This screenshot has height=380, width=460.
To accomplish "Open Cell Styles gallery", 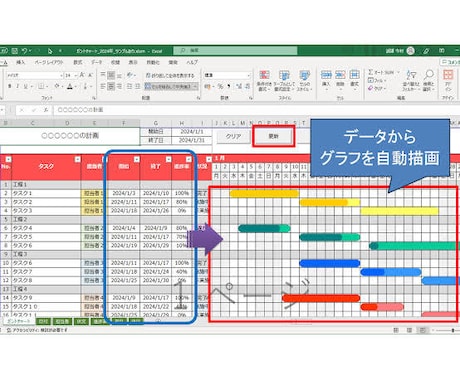I will tap(304, 81).
